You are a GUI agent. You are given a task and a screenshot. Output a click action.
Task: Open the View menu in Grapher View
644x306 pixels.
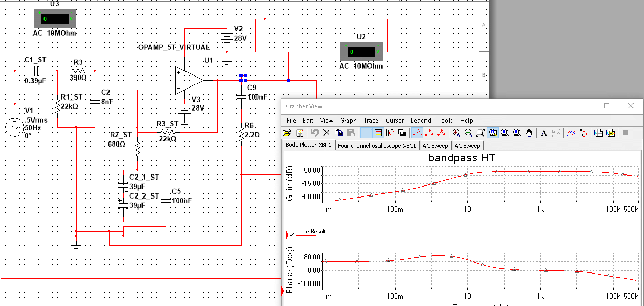(x=326, y=121)
